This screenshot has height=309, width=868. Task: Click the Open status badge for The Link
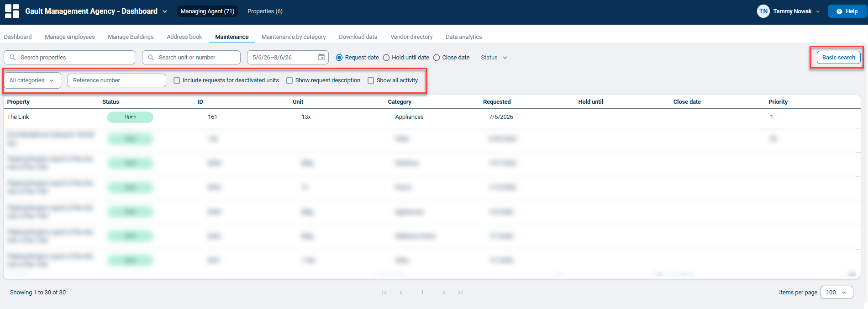click(130, 117)
